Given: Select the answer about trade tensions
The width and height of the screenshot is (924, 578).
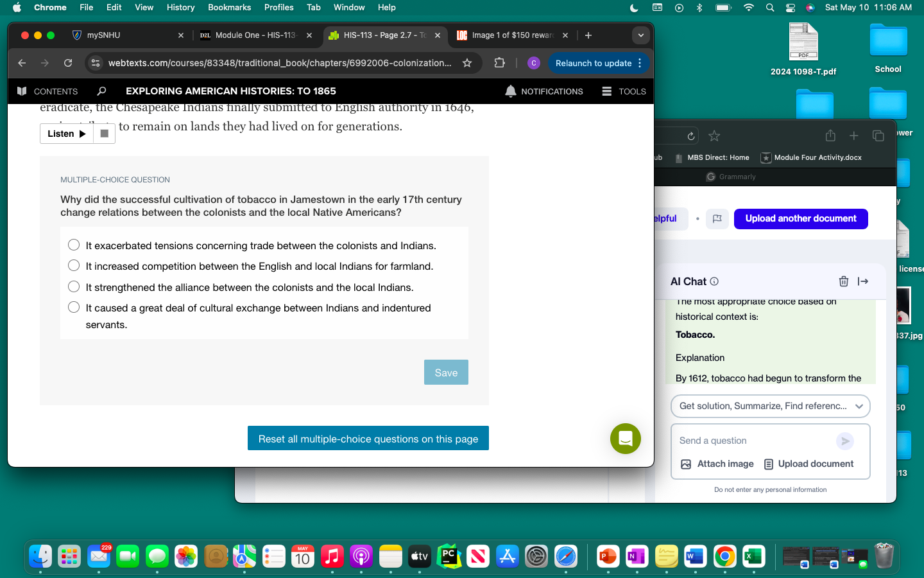Looking at the screenshot, I should (x=74, y=245).
